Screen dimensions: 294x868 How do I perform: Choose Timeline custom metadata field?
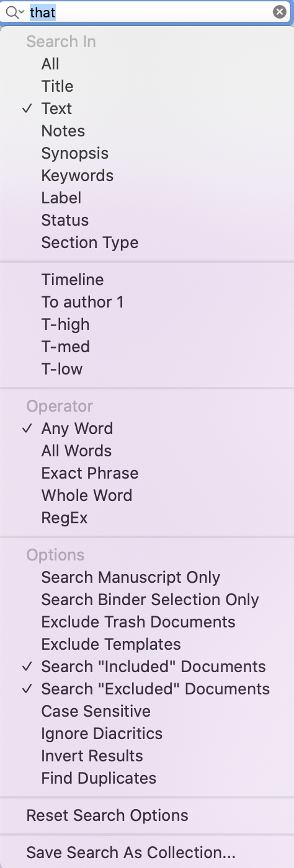click(147, 280)
